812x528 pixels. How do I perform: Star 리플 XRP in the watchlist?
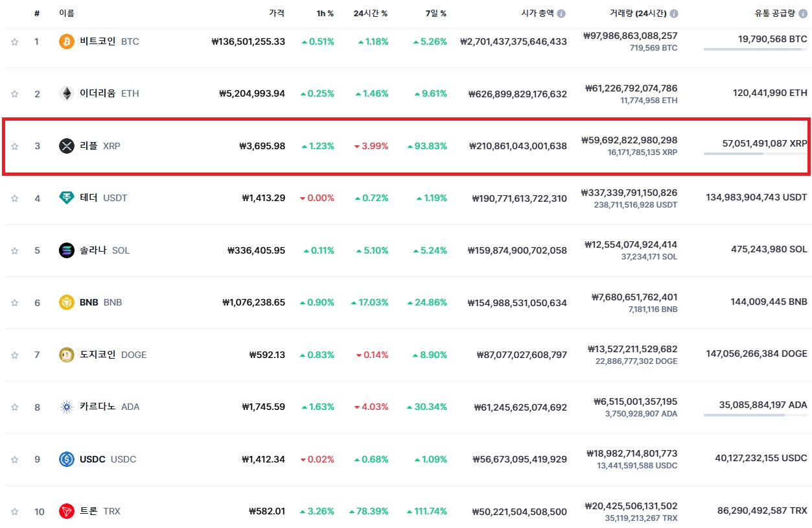tap(14, 146)
